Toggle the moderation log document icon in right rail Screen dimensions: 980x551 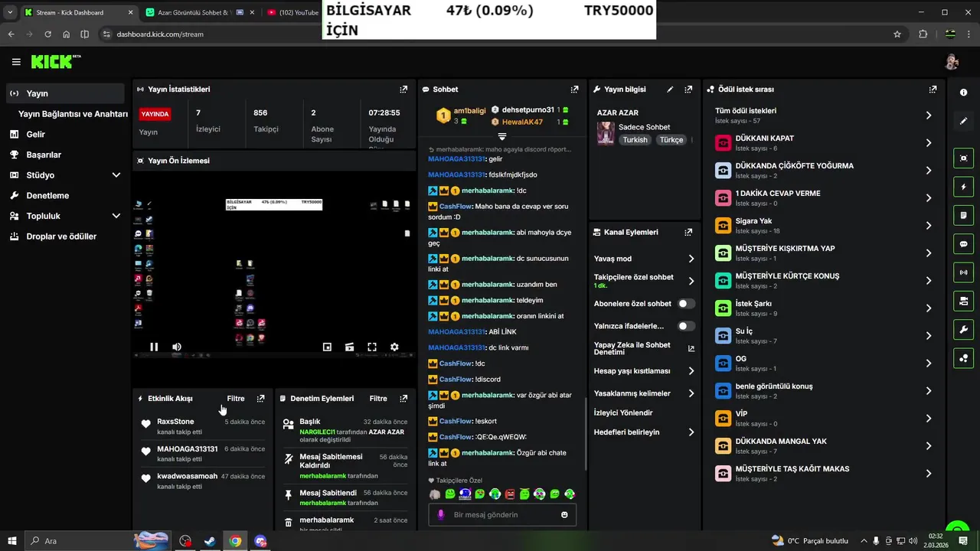point(963,215)
